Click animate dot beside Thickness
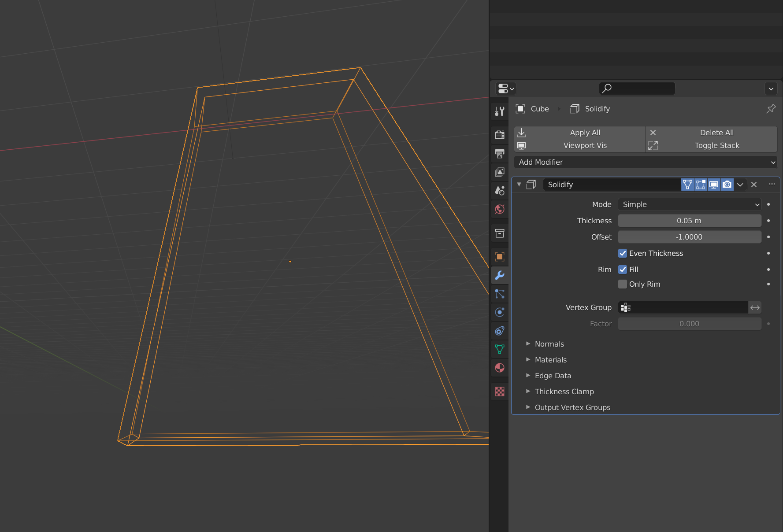The image size is (783, 532). [x=768, y=221]
